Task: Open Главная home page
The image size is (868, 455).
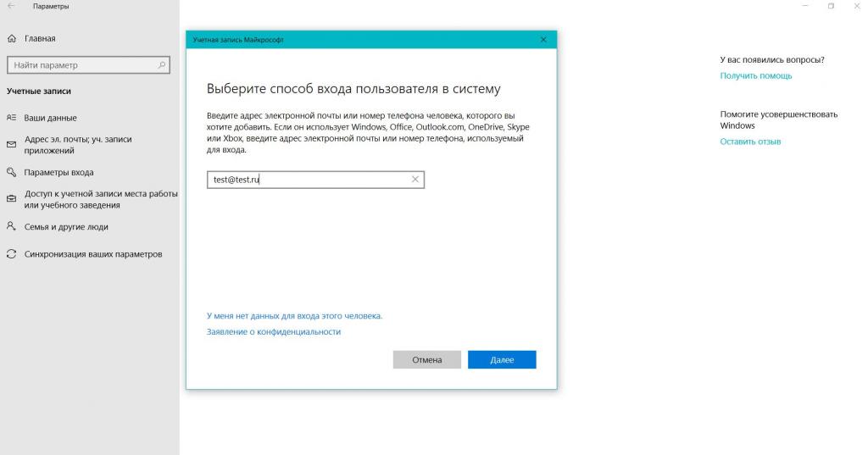Action: (x=40, y=39)
